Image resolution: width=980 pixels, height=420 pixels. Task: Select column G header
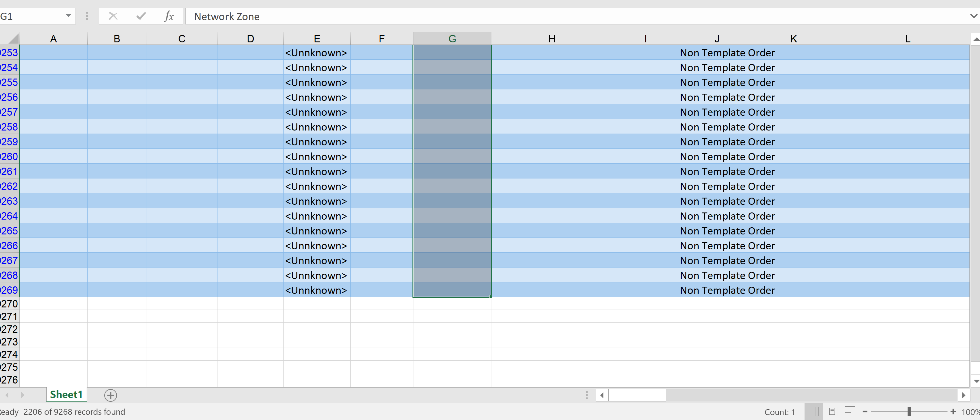tap(452, 38)
